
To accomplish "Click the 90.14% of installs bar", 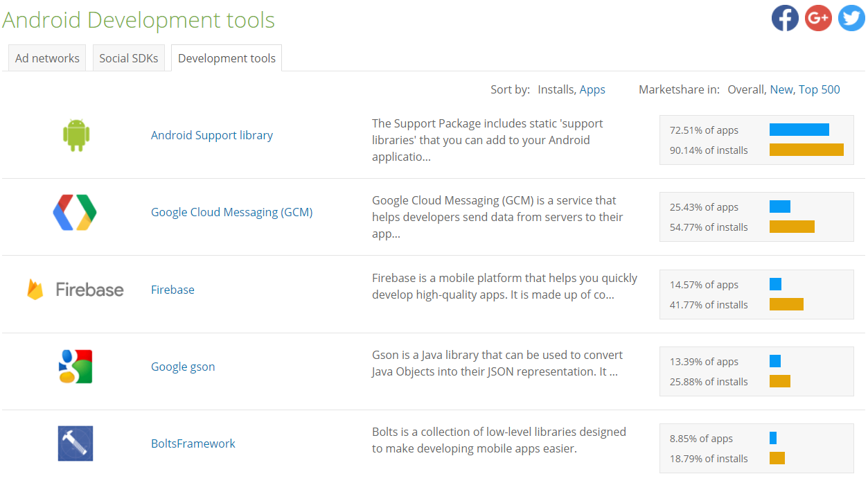I will pos(806,150).
